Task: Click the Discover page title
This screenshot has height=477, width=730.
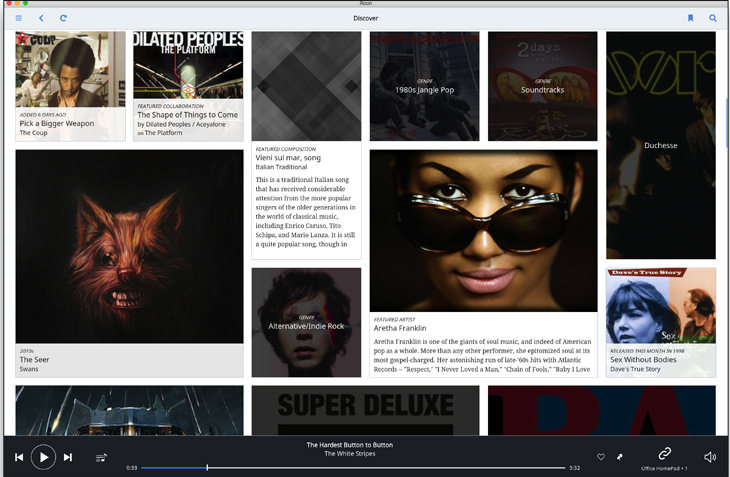Action: coord(365,18)
